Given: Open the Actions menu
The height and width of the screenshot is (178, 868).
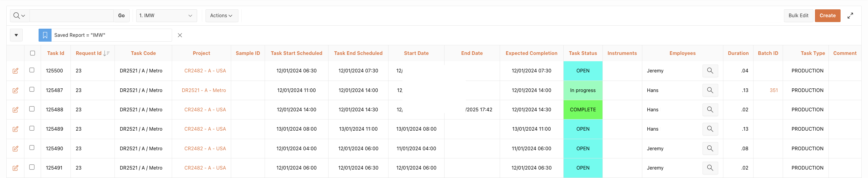Looking at the screenshot, I should click(222, 15).
